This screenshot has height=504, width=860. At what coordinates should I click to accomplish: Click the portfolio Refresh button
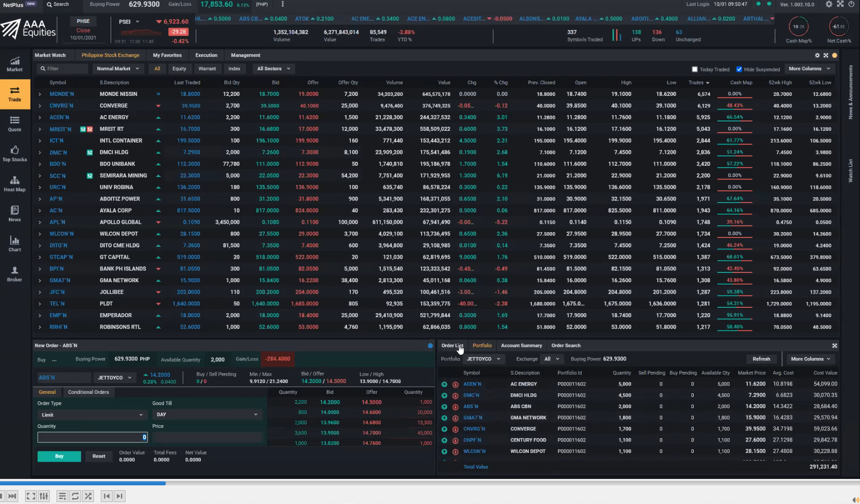761,359
